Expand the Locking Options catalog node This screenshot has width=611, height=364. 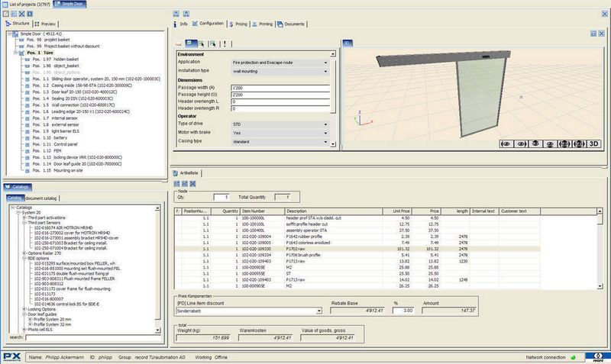coord(24,309)
